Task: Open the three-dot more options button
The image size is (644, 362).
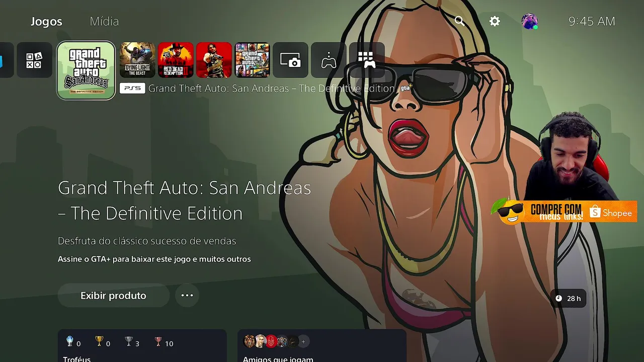Action: [x=187, y=296]
